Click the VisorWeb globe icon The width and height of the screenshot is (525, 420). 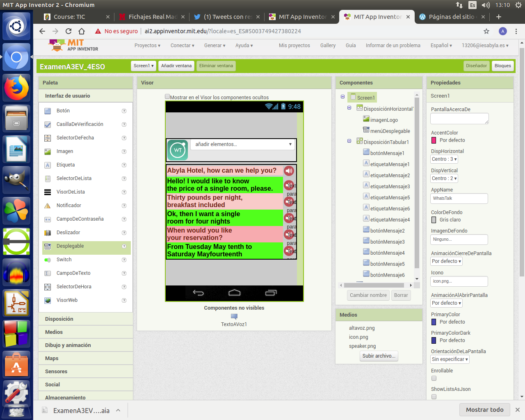(48, 301)
